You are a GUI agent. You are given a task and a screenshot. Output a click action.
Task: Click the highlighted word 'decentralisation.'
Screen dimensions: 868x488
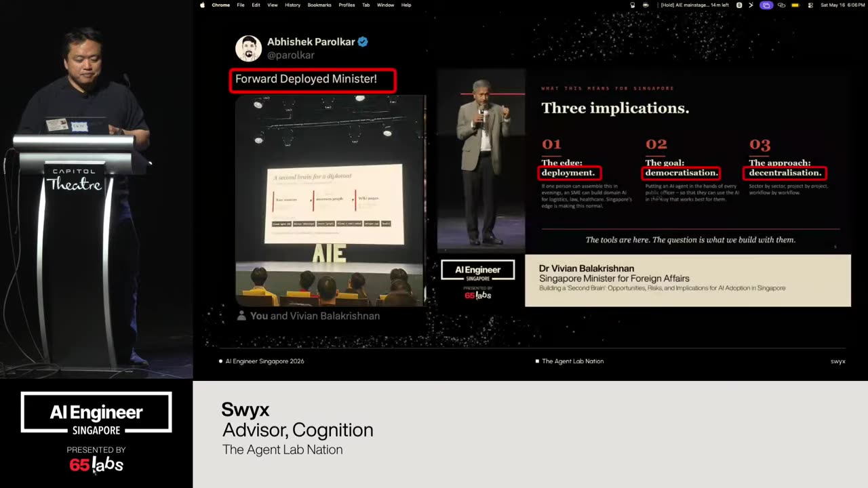(x=785, y=173)
